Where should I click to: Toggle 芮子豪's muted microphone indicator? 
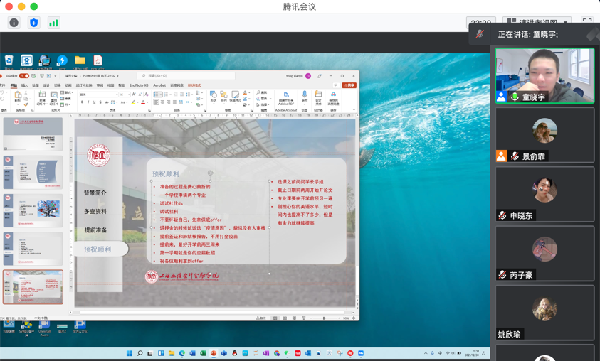[502, 275]
